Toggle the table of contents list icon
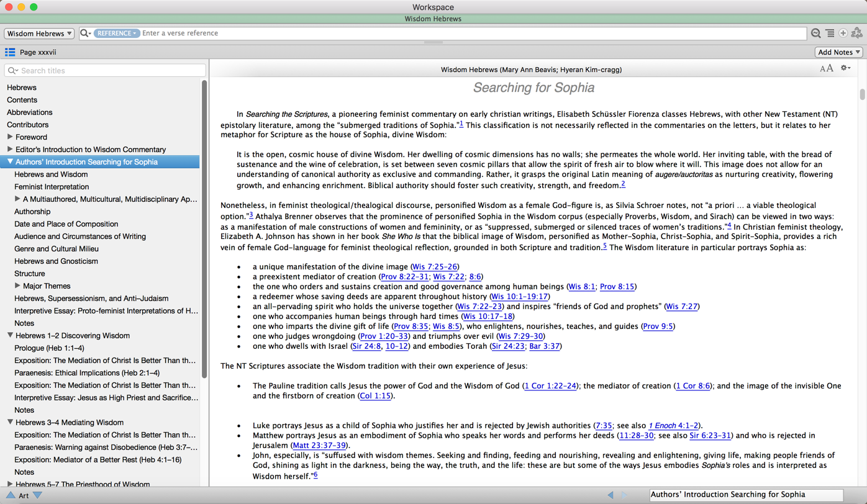 [10, 52]
